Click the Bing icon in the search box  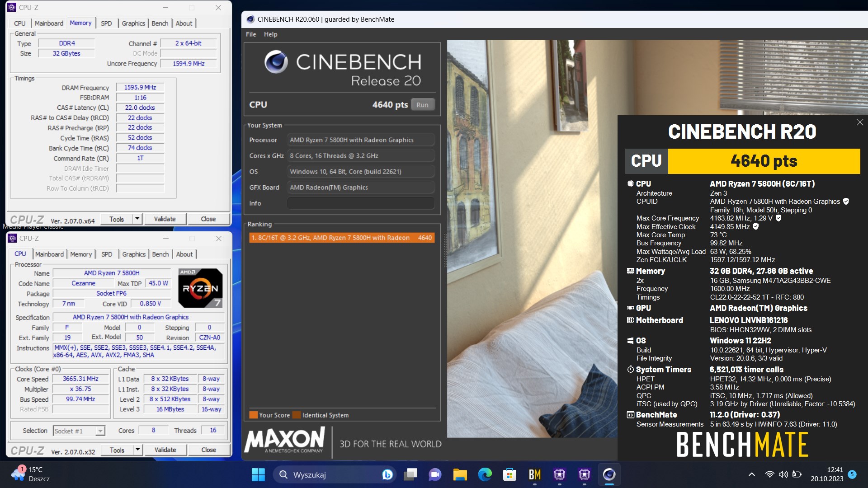387,474
